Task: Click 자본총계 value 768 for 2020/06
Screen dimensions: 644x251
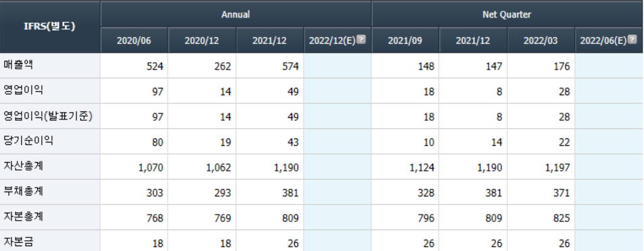Action: click(155, 218)
